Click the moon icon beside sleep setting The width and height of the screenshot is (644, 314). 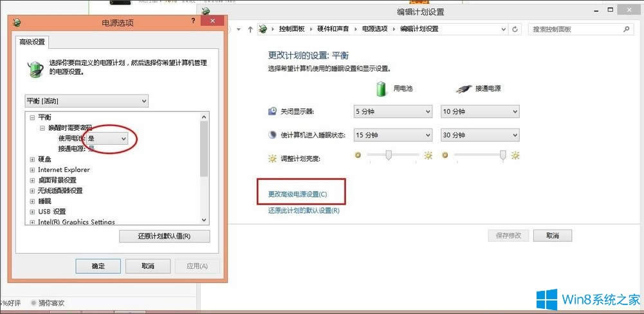272,135
